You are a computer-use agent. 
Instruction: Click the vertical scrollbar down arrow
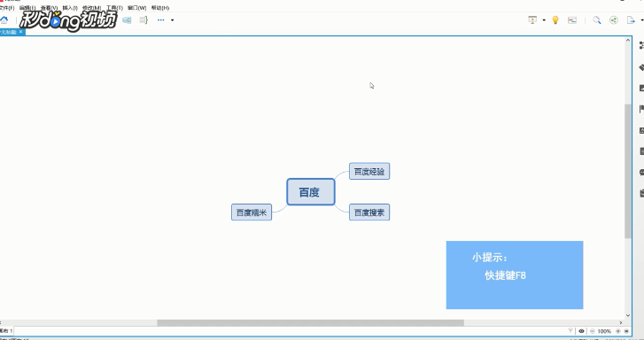click(628, 315)
